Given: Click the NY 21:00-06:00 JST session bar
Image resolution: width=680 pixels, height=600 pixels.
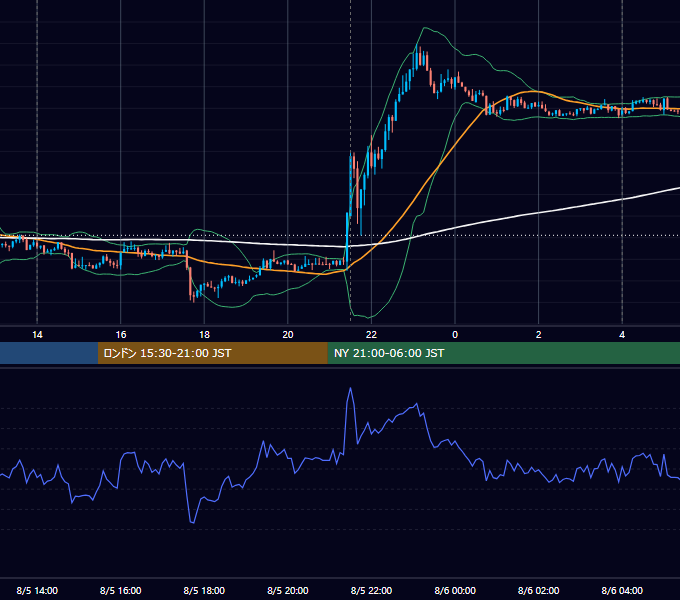Looking at the screenshot, I should [x=503, y=353].
